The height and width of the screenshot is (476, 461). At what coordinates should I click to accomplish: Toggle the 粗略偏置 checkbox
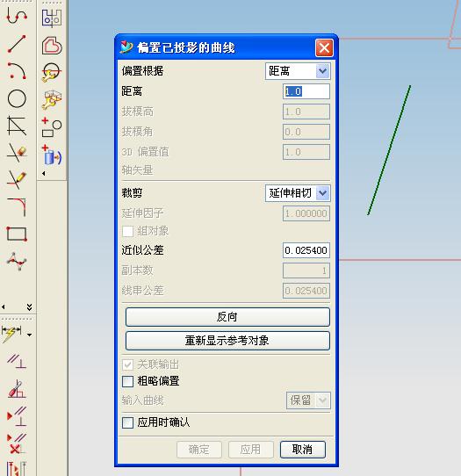128,381
